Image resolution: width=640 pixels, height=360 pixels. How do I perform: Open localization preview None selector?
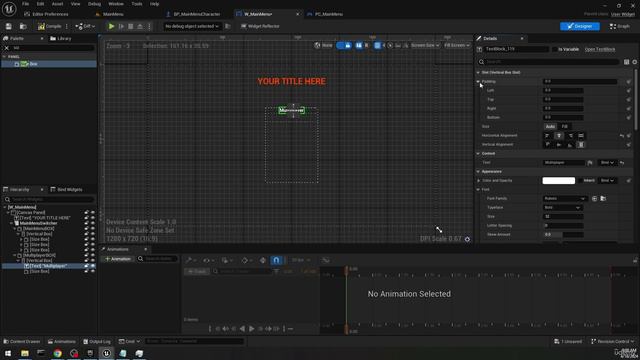(x=323, y=45)
